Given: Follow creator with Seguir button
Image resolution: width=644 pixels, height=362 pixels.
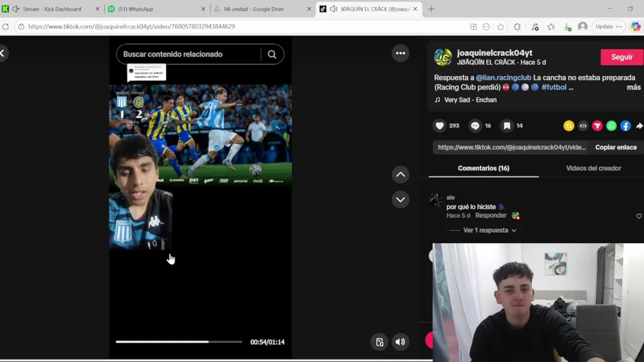Looking at the screenshot, I should tap(622, 57).
